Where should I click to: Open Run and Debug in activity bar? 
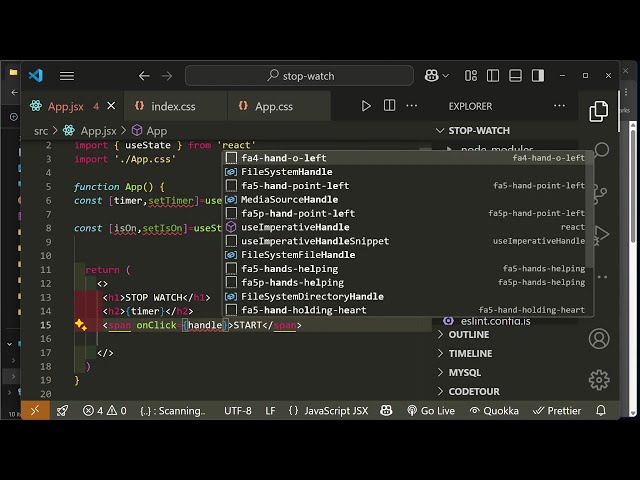click(x=601, y=235)
